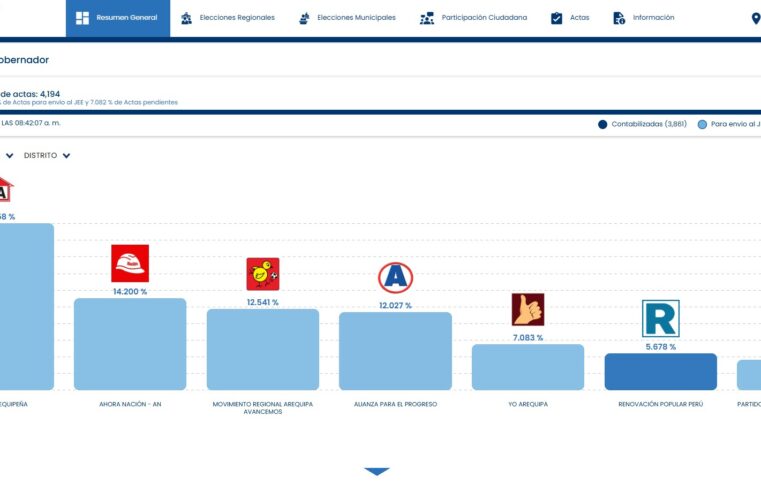
Task: Click the Actas clipboard check icon
Action: (557, 18)
